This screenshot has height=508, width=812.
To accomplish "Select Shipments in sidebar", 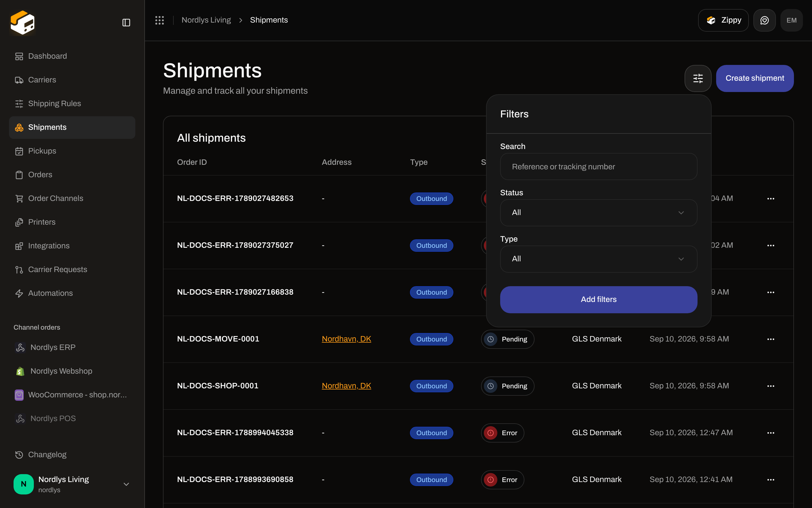I will click(72, 127).
